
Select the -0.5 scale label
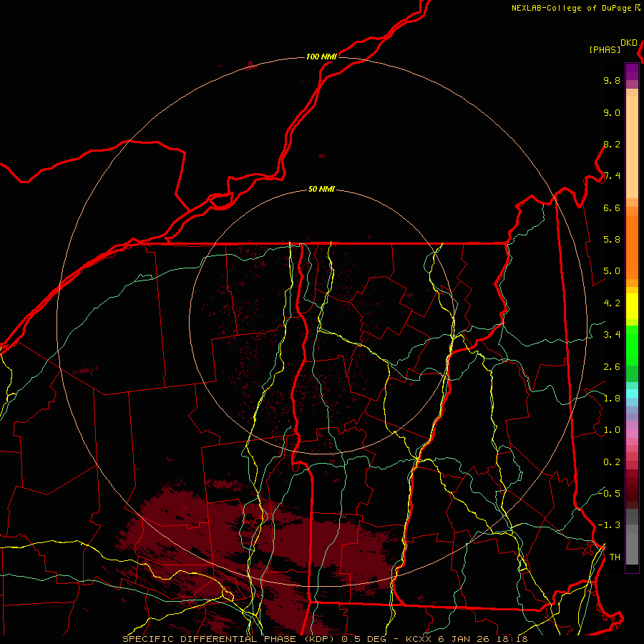coord(609,494)
